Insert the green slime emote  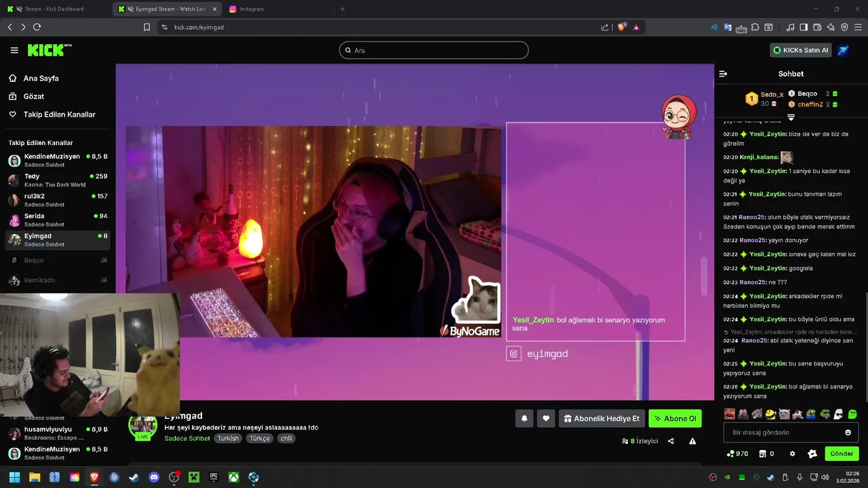(x=852, y=413)
